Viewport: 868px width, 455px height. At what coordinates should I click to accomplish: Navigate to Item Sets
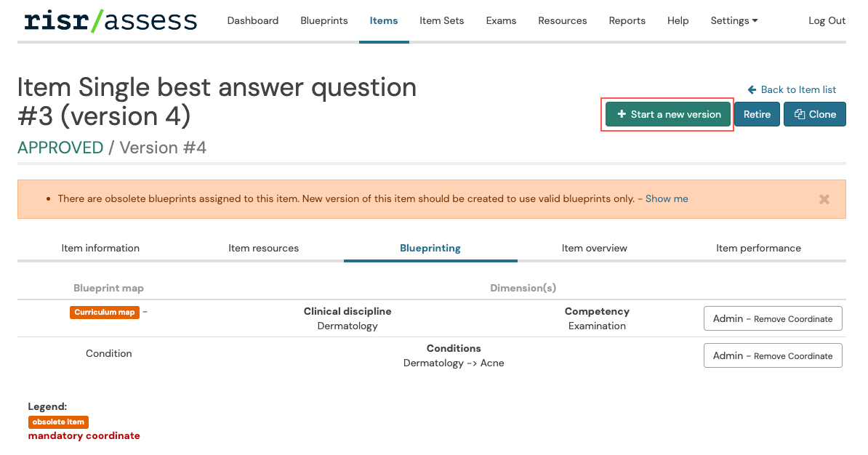(x=441, y=20)
